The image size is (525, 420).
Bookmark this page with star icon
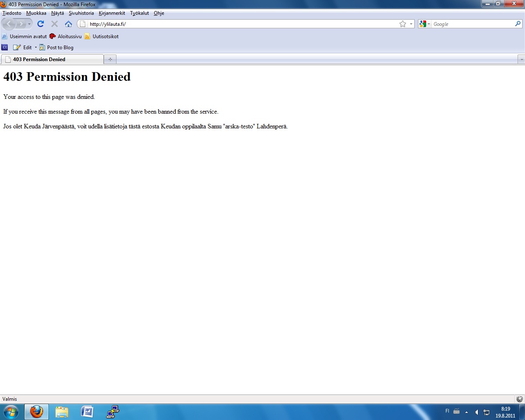point(402,24)
